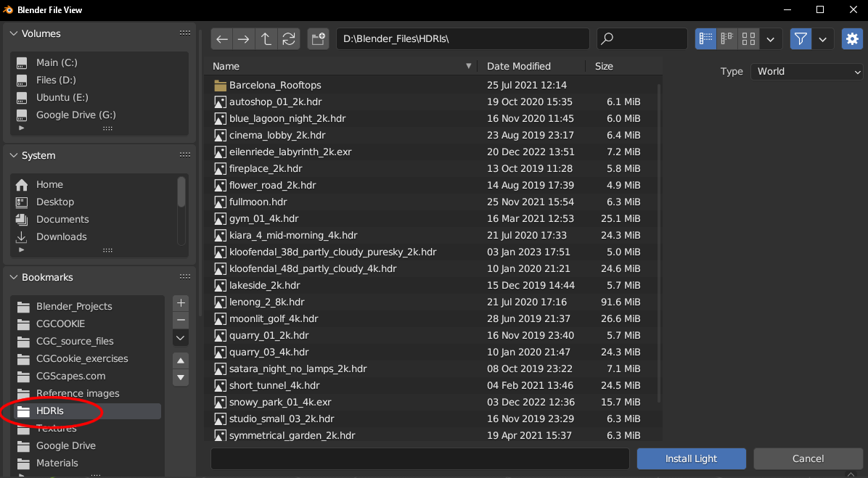Remove selected bookmark with minus button
Screen dimensions: 868x478
pos(181,321)
